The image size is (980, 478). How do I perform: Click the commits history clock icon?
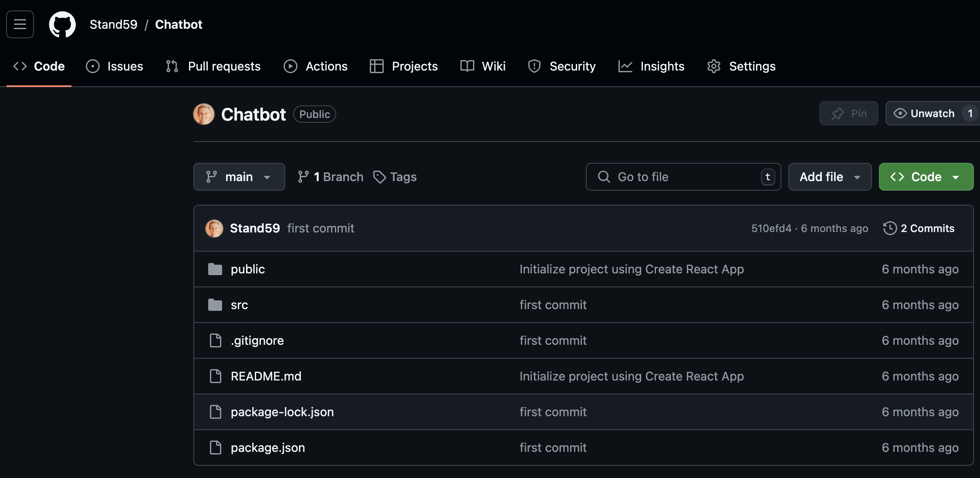890,228
